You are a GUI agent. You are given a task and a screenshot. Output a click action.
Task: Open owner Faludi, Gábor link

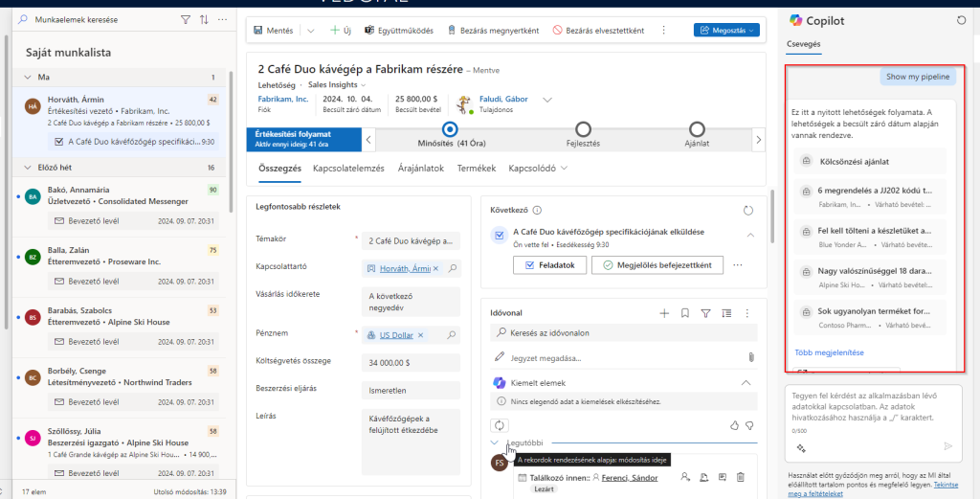point(503,99)
